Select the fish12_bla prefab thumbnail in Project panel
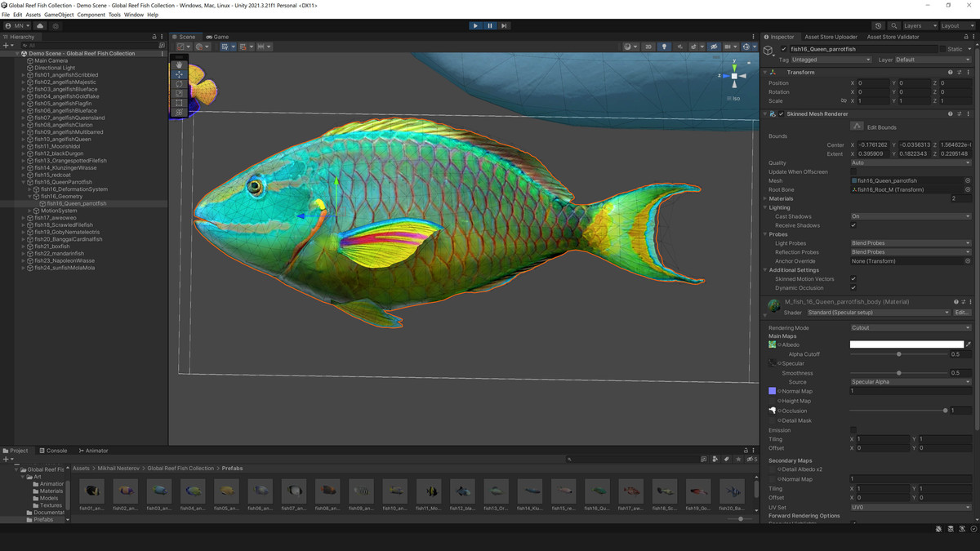Image resolution: width=980 pixels, height=551 pixels. (x=461, y=491)
